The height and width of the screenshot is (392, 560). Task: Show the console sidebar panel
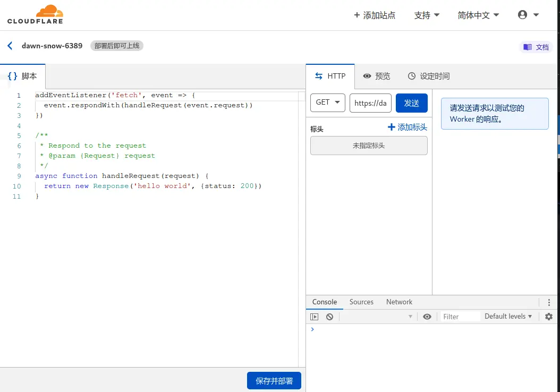(x=315, y=317)
